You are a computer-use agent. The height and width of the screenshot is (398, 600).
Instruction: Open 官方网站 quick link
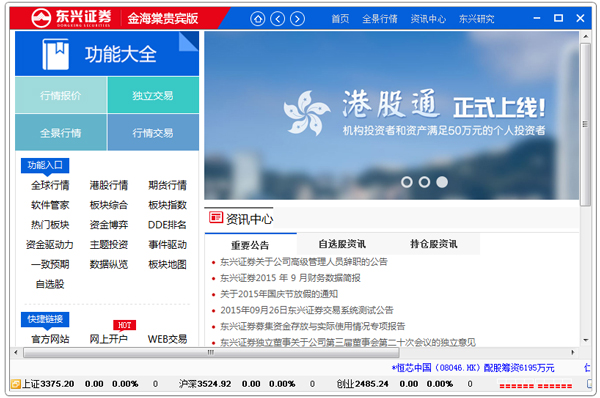coord(50,339)
